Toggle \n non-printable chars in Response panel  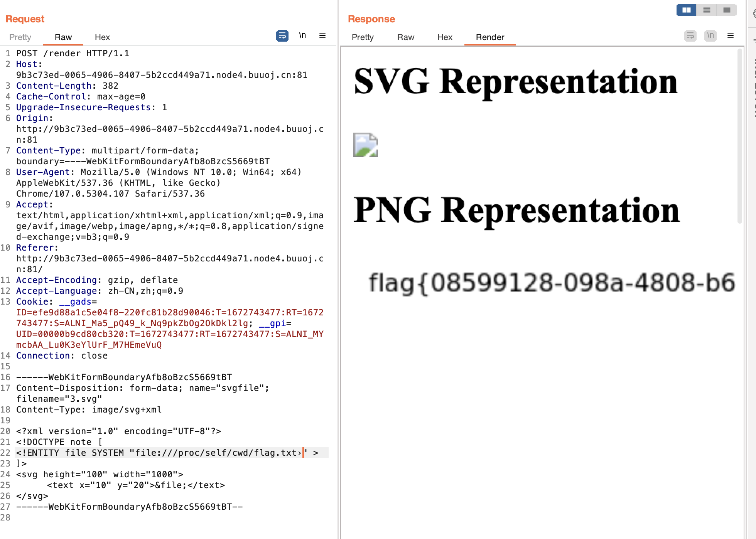point(710,36)
